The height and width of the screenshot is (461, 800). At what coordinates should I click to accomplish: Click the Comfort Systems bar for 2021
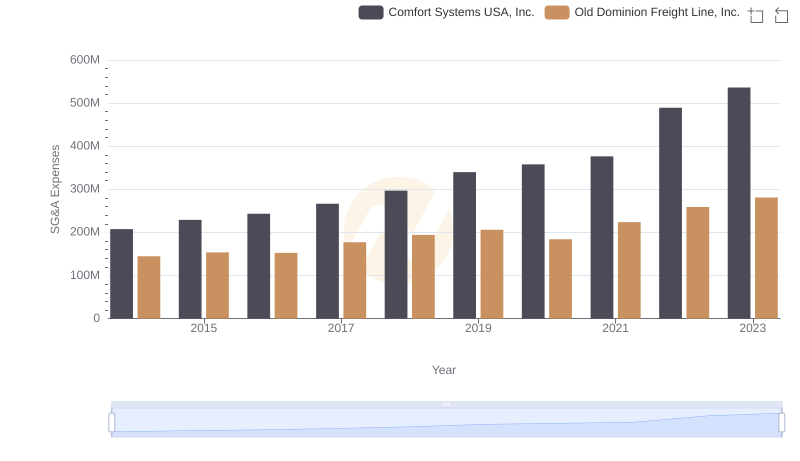[602, 238]
